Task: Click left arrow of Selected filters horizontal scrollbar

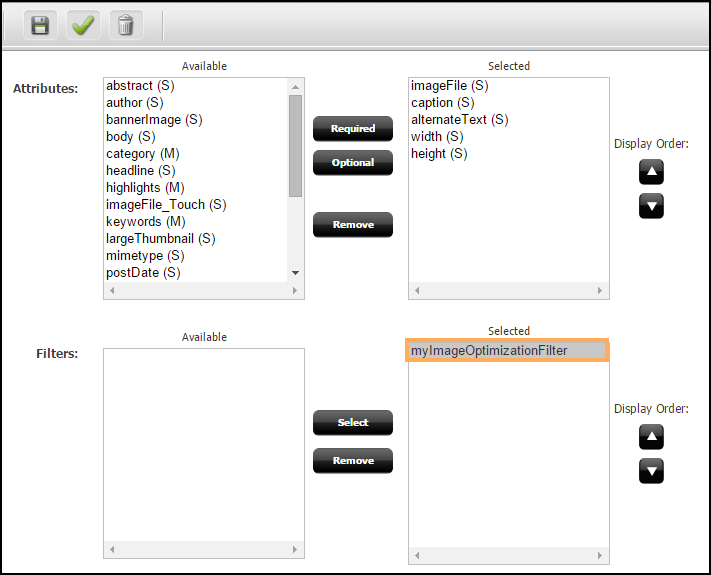Action: tap(417, 556)
